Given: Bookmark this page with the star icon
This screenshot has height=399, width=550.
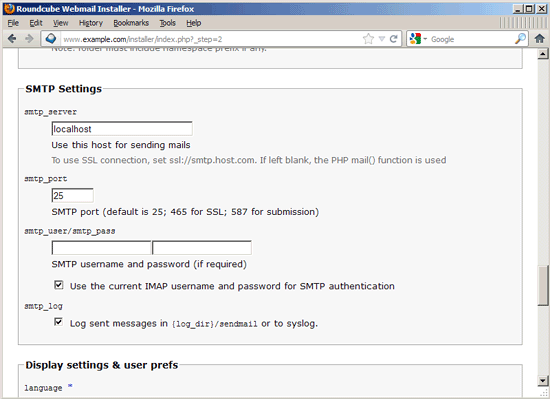Looking at the screenshot, I should pyautogui.click(x=368, y=39).
